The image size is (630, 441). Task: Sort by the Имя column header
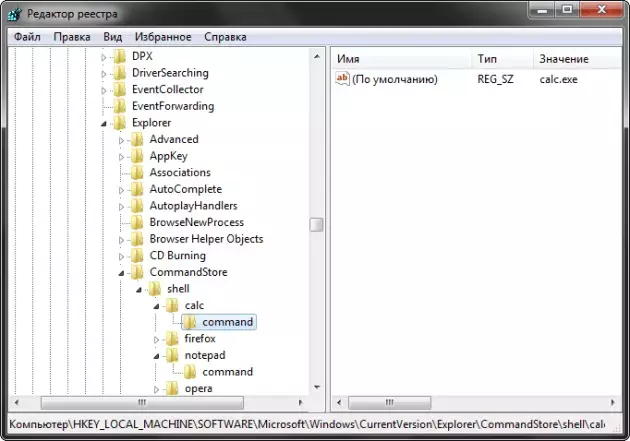point(402,59)
